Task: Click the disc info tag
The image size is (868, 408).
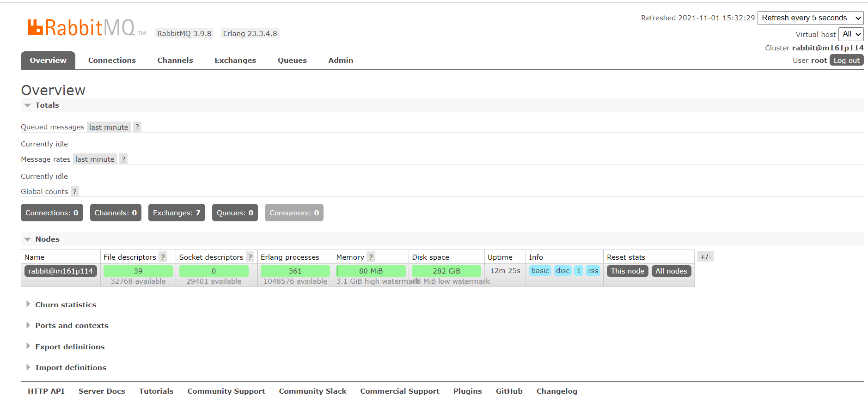Action: [562, 270]
